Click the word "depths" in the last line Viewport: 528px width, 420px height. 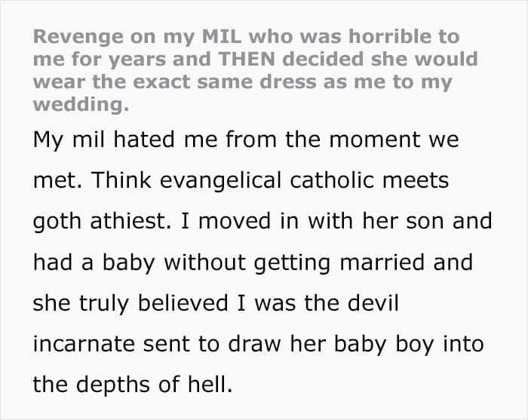tap(116, 385)
